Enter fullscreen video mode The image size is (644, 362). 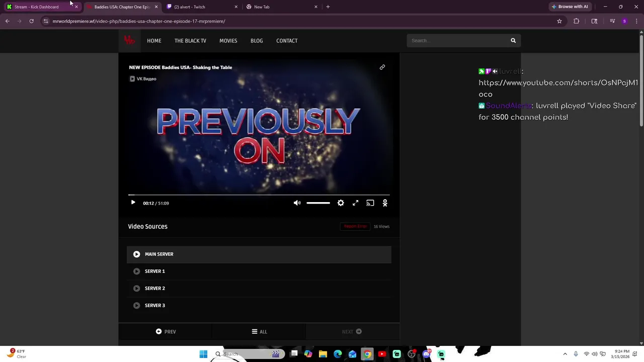coord(355,203)
